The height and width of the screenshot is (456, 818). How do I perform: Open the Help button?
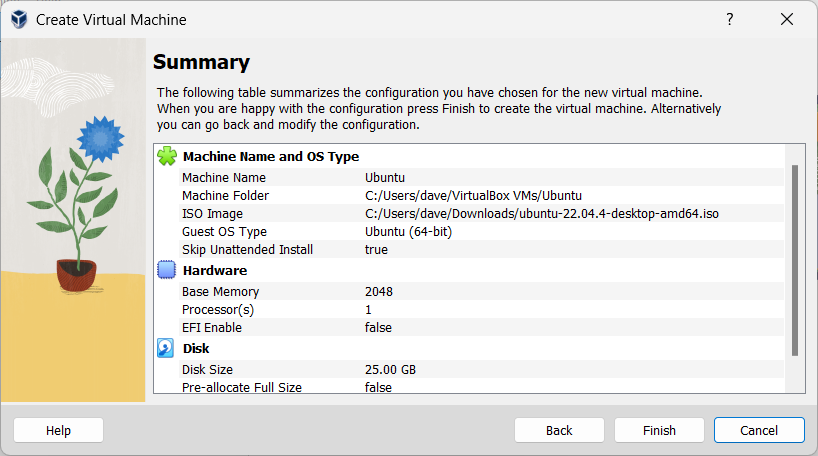click(58, 430)
